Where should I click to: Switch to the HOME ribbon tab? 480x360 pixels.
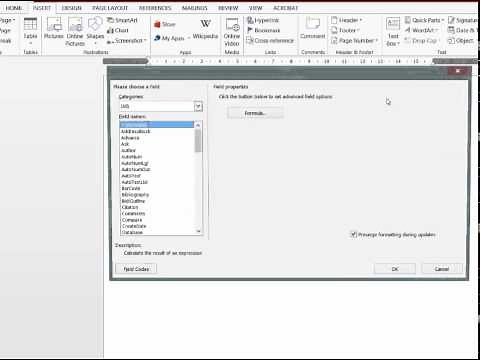coord(14,8)
